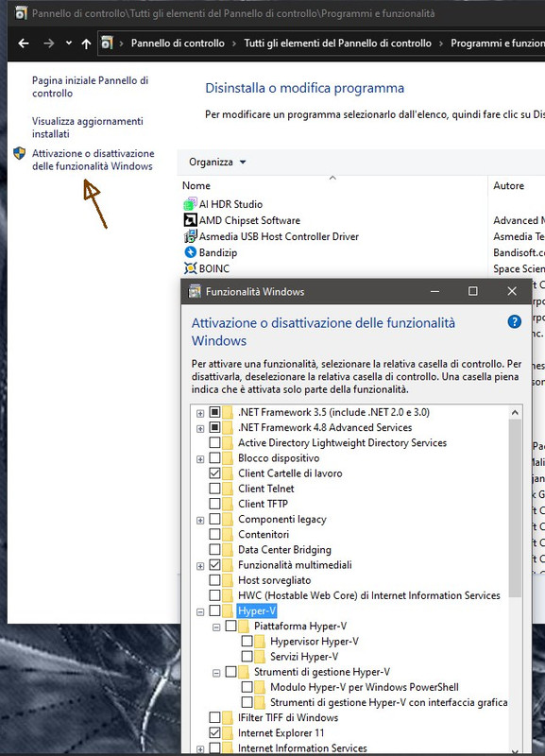The height and width of the screenshot is (756, 545).
Task: Collapse the Hyper-V node
Action: point(200,611)
